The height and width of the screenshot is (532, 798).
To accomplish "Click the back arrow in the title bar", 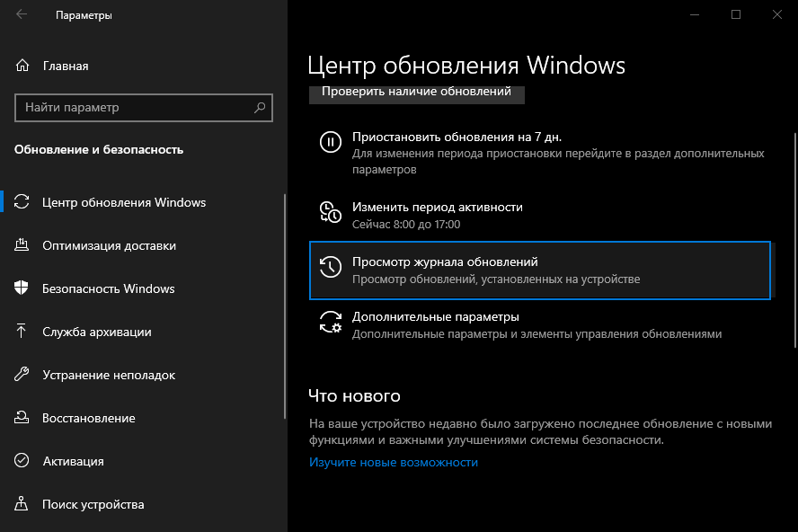I will tap(22, 15).
